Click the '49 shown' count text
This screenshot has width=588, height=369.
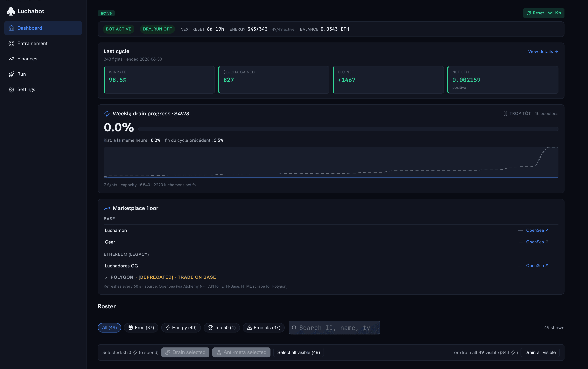pyautogui.click(x=554, y=328)
